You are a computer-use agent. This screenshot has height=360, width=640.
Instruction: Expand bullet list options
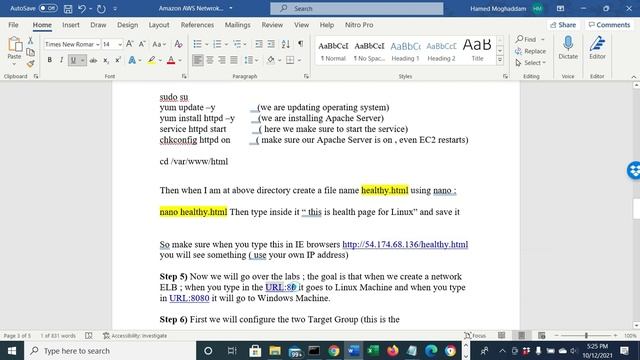207,44
